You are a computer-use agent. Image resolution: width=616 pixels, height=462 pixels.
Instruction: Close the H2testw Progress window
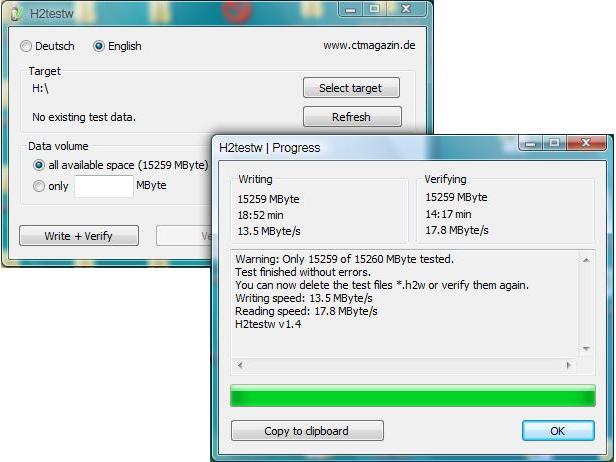coord(586,142)
